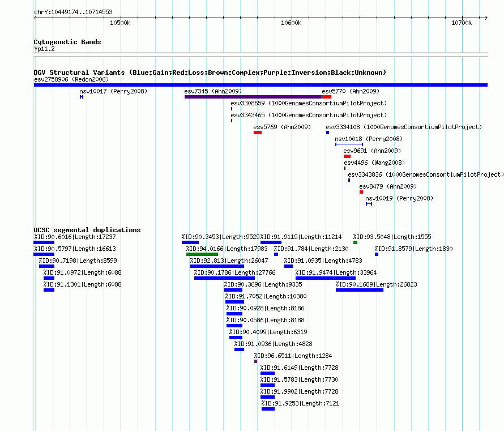Click UCSC segmental duplications track title

[x=87, y=230]
